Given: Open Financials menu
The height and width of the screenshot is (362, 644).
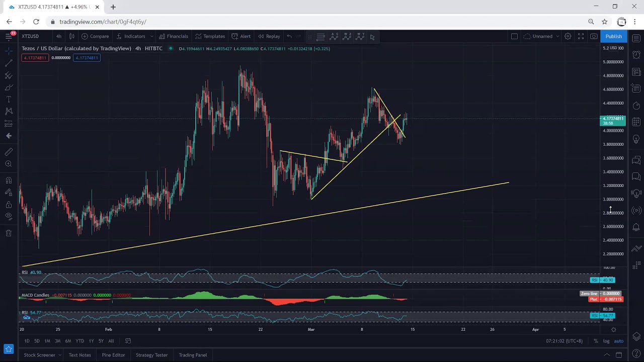Looking at the screenshot, I should point(174,36).
